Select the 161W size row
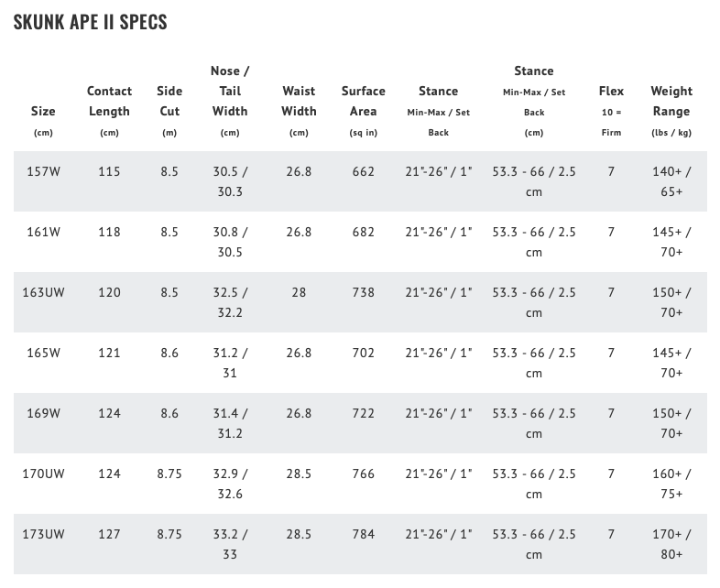720x588 pixels. tap(43, 232)
